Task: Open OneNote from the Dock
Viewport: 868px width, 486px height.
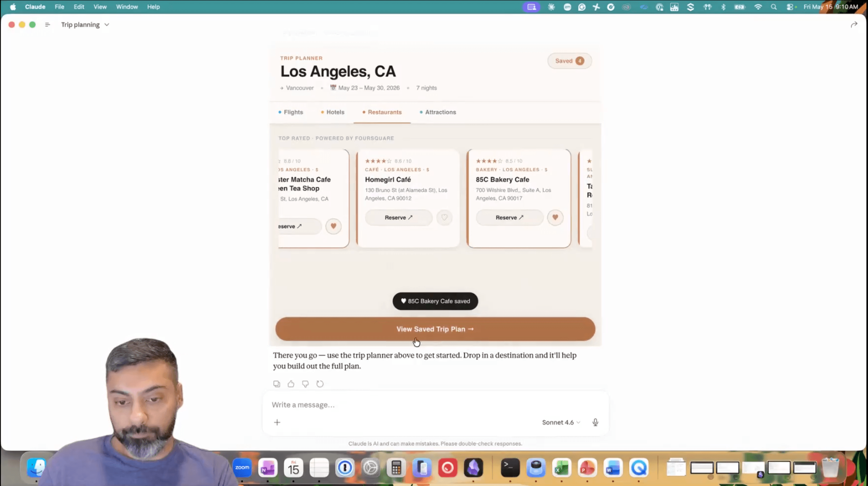Action: [x=267, y=468]
